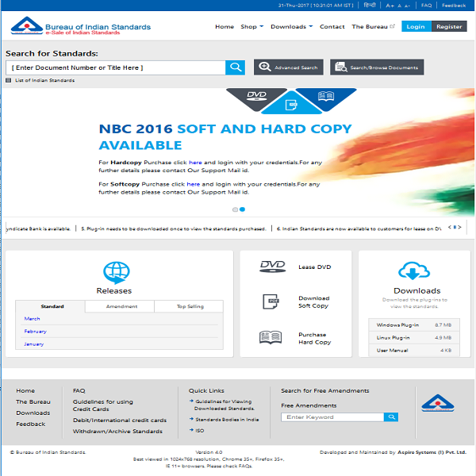
Task: Click Lease DVD label
Action: tap(314, 267)
